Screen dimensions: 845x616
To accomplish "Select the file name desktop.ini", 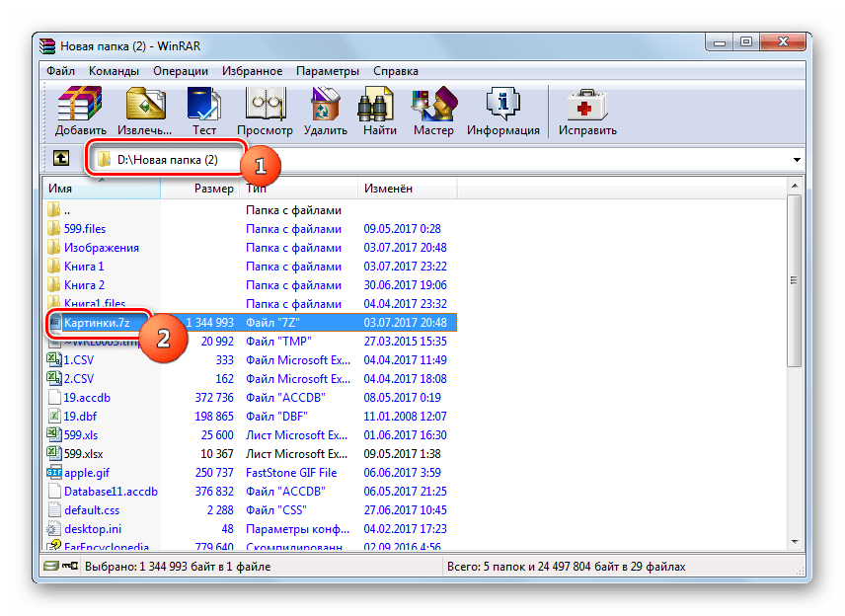I will pyautogui.click(x=93, y=529).
